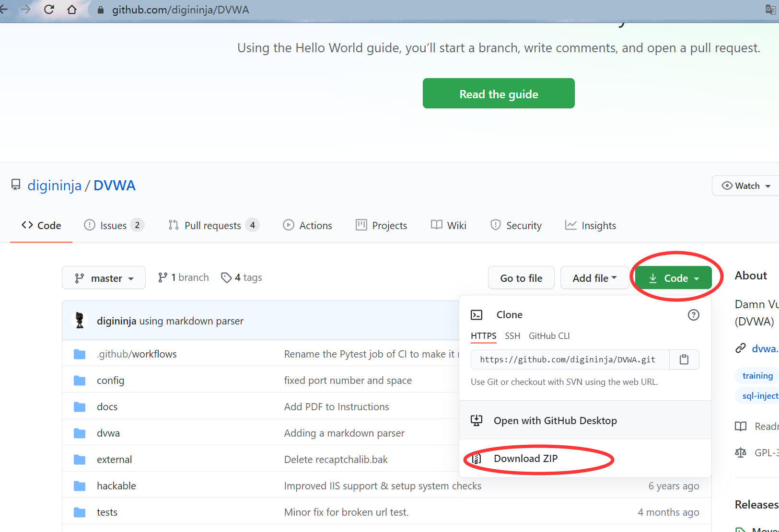Click the dvwa. website link in About
Image resolution: width=779 pixels, height=532 pixels.
point(765,348)
